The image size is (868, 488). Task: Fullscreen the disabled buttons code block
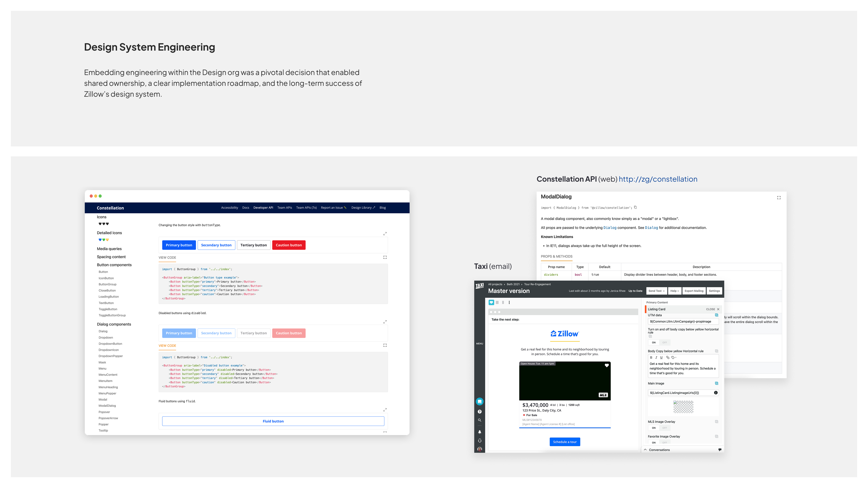point(385,345)
